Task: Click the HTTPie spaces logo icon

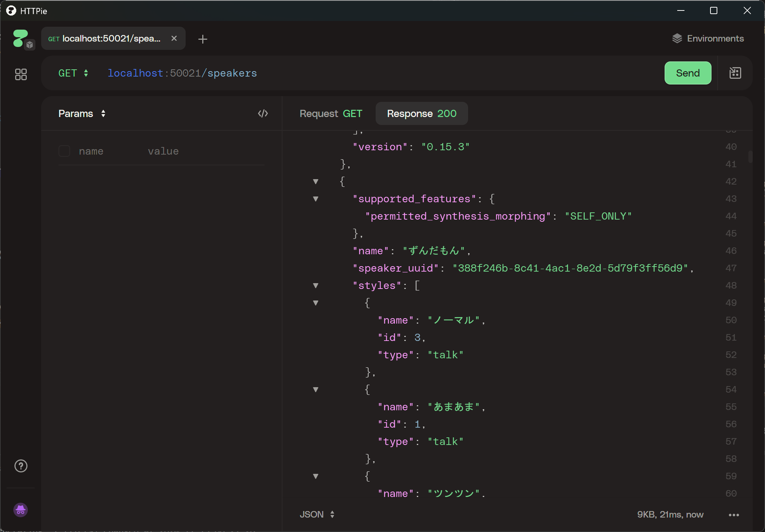Action: pos(20,38)
